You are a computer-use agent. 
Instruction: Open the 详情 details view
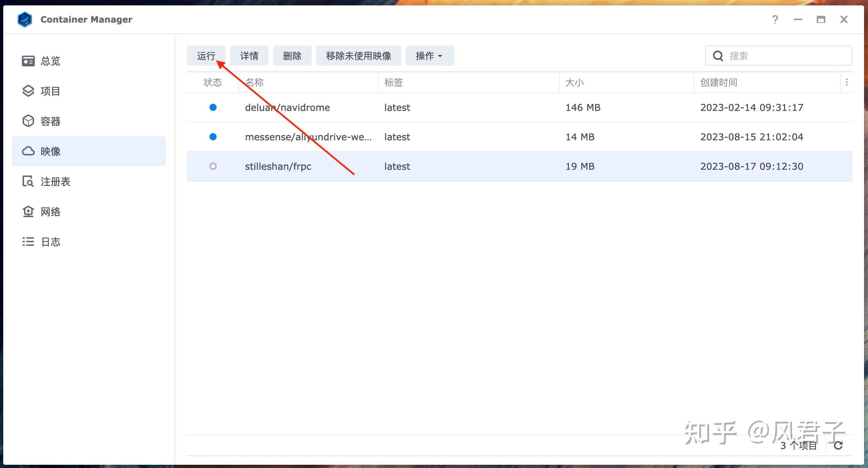pos(249,56)
